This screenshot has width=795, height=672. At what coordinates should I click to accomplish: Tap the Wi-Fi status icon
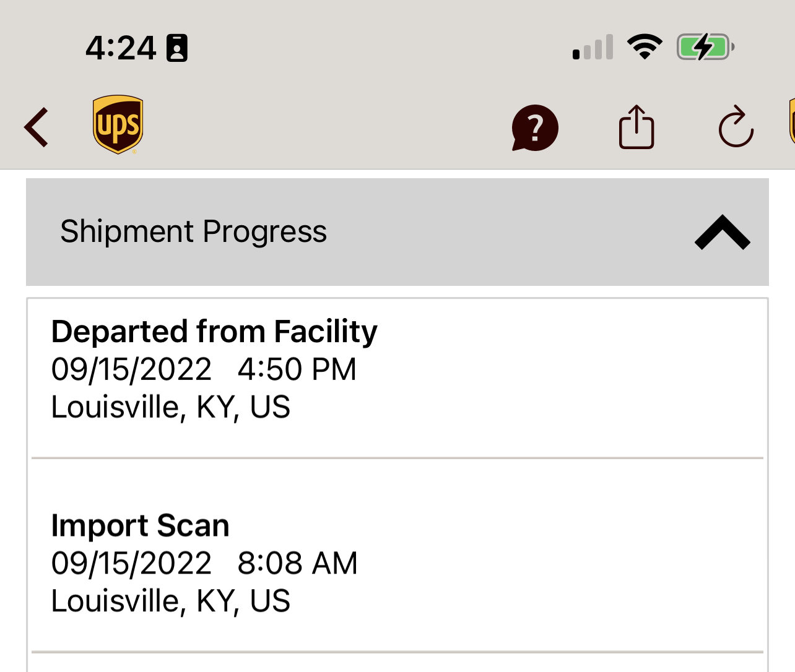(x=645, y=47)
